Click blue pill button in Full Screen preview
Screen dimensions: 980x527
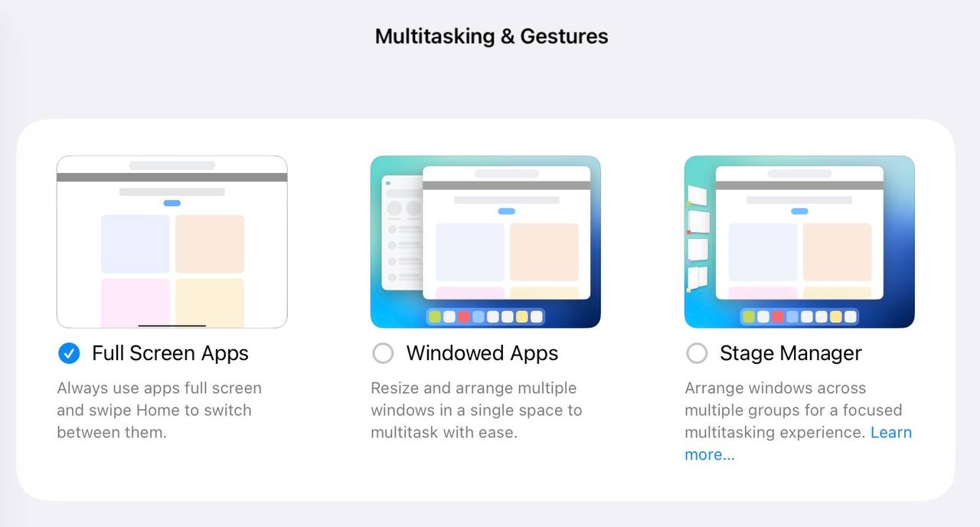click(171, 203)
